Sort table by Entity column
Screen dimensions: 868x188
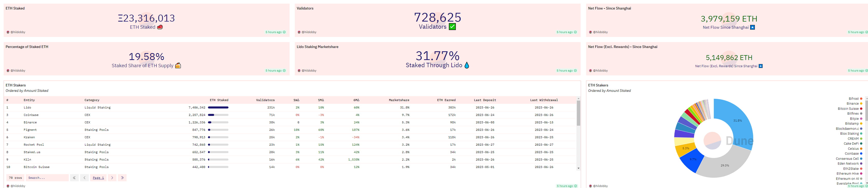point(29,100)
